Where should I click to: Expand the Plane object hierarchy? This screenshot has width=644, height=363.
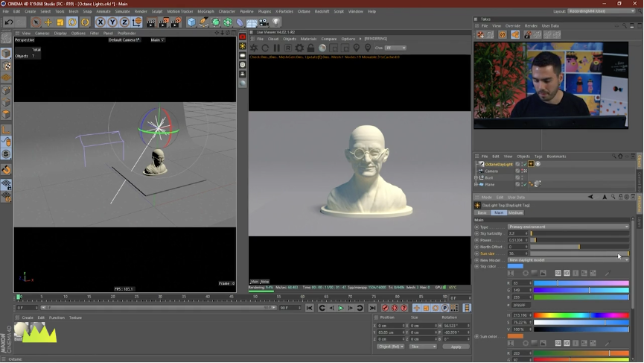pyautogui.click(x=476, y=185)
